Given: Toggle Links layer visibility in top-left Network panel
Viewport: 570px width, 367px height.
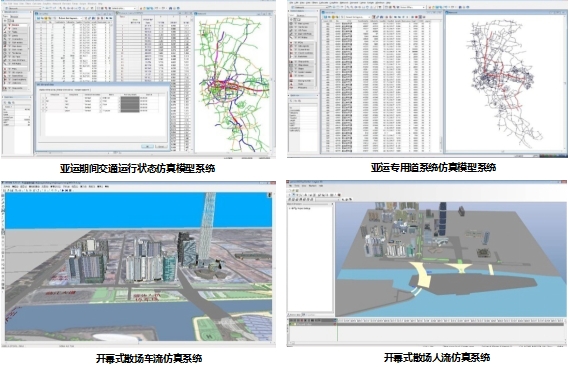Looking at the screenshot, I should click(9, 29).
